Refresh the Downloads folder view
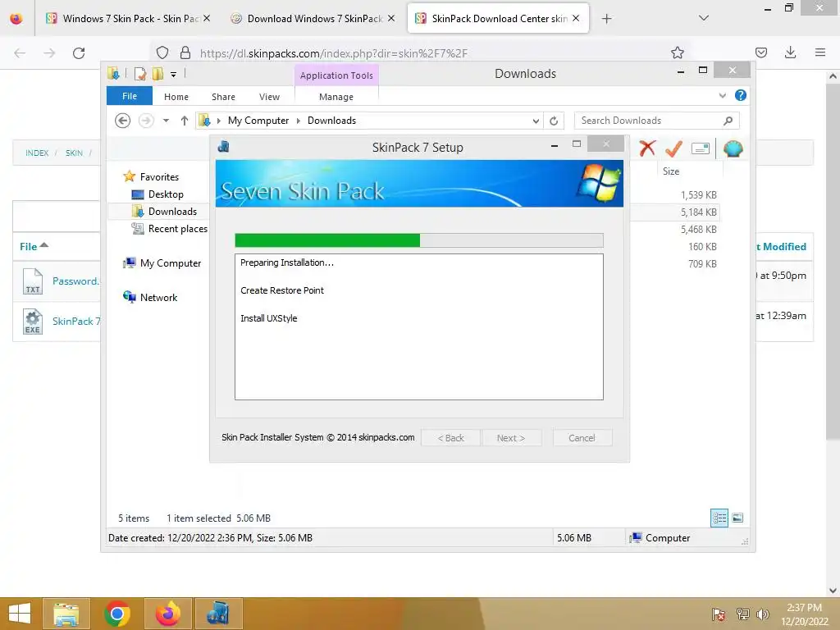Image resolution: width=840 pixels, height=630 pixels. coord(554,121)
